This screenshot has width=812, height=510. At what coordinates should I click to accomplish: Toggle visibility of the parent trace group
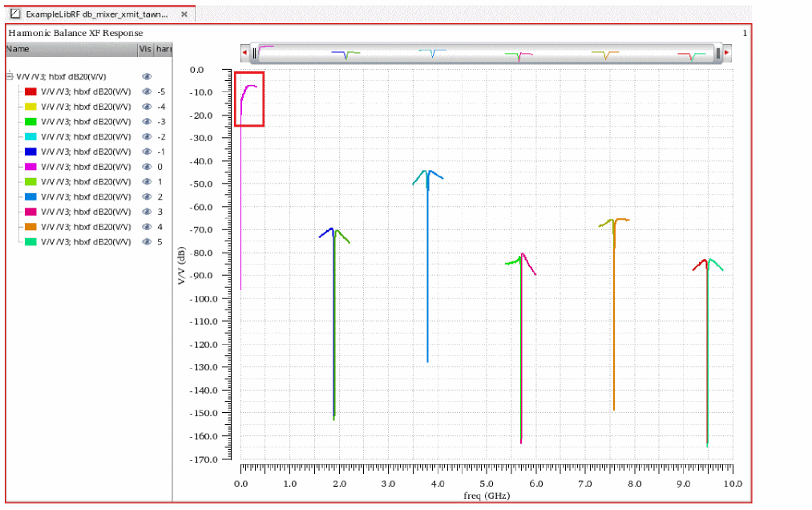147,76
